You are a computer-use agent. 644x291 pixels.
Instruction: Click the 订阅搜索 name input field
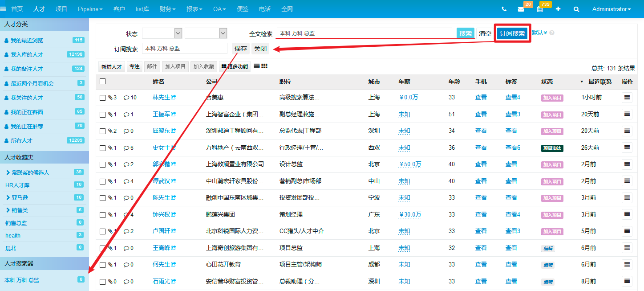click(x=185, y=49)
